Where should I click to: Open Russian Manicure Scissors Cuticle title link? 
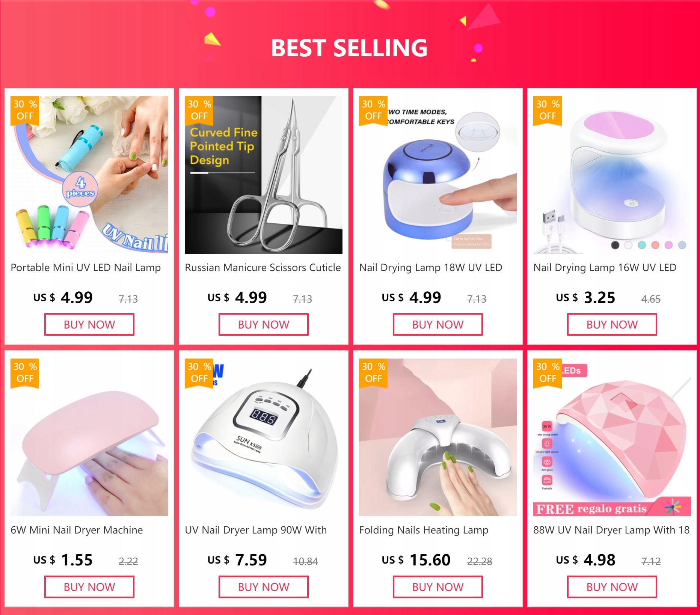[263, 268]
